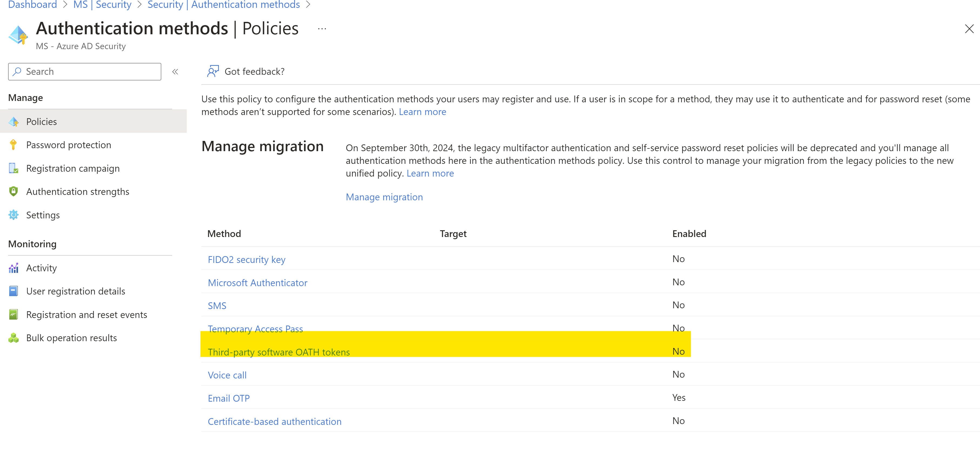Click the Got feedback person icon
This screenshot has height=464, width=980.
tap(213, 71)
